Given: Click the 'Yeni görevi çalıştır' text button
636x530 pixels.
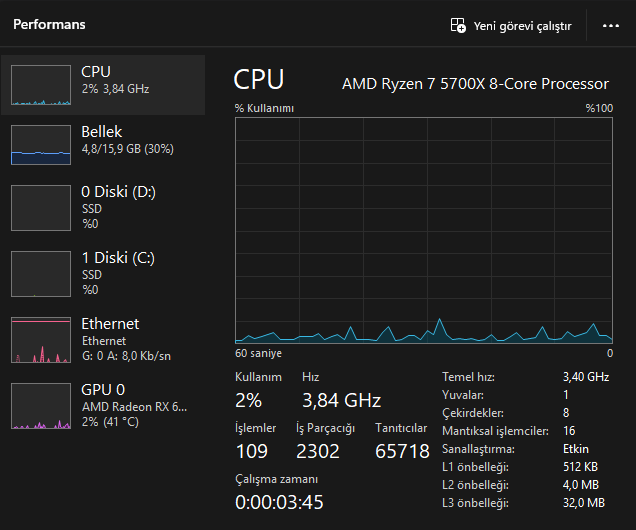Looking at the screenshot, I should 522,26.
